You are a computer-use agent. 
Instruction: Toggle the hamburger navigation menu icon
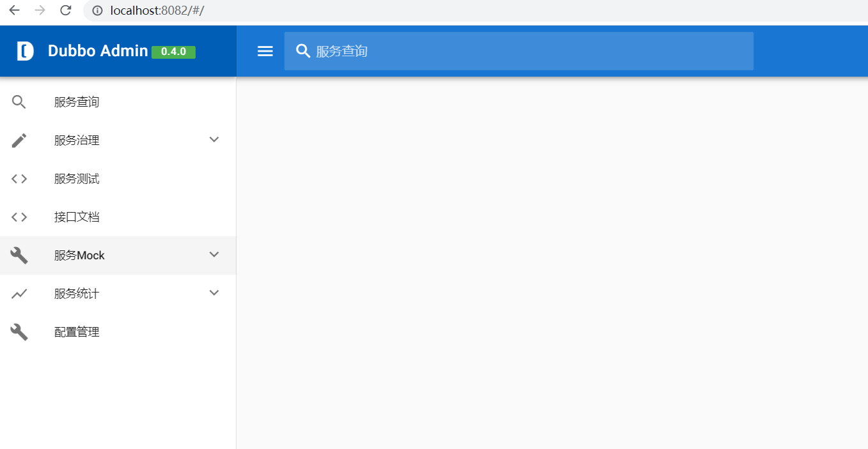[265, 51]
